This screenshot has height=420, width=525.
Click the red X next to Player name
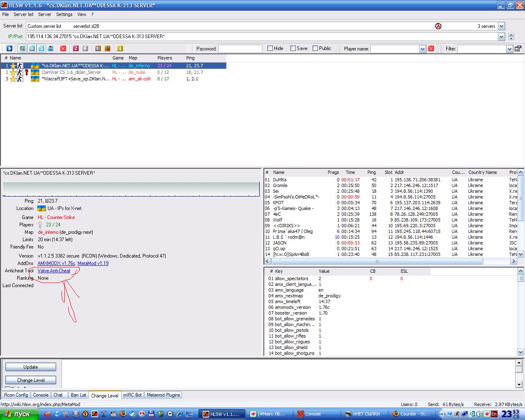(431, 48)
